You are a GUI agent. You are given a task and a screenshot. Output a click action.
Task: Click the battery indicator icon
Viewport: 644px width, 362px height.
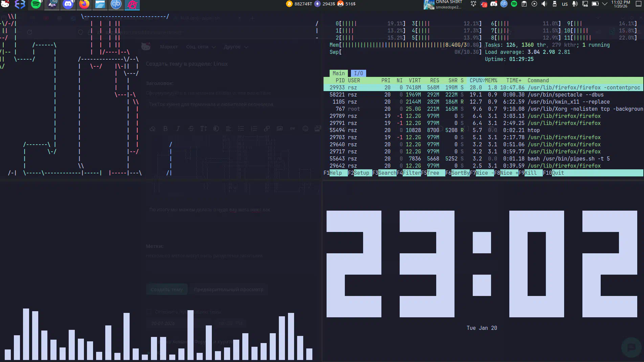tap(595, 4)
